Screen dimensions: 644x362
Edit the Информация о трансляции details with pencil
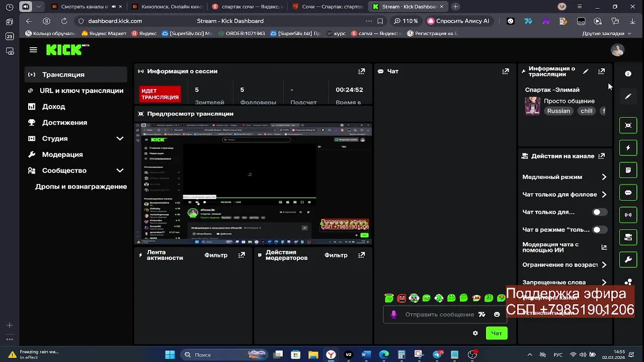pos(586,71)
